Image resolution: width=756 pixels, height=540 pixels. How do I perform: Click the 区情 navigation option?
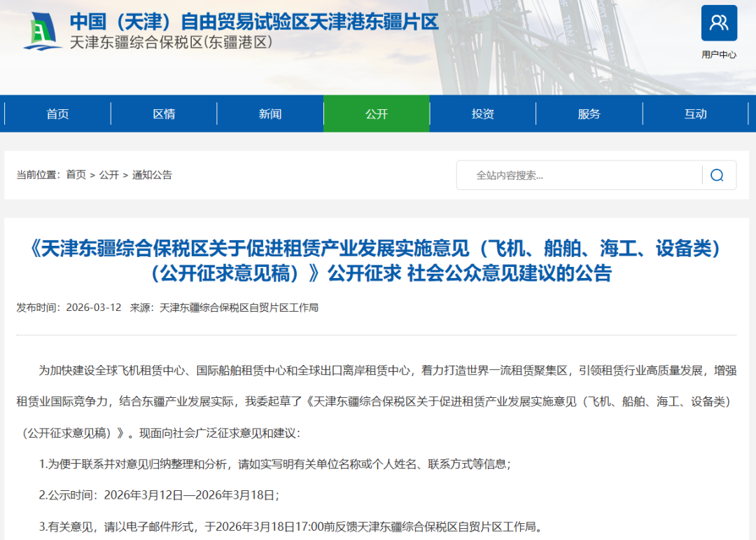(x=164, y=113)
